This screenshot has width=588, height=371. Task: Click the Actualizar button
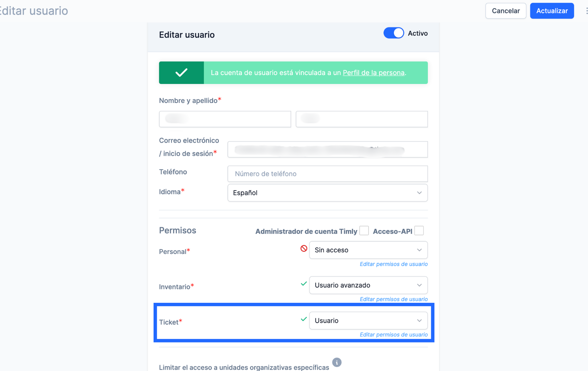coord(552,11)
